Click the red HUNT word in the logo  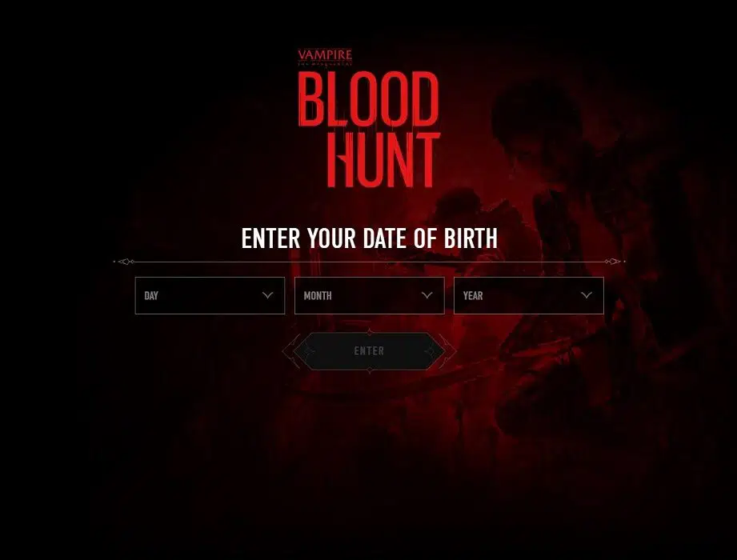383,160
